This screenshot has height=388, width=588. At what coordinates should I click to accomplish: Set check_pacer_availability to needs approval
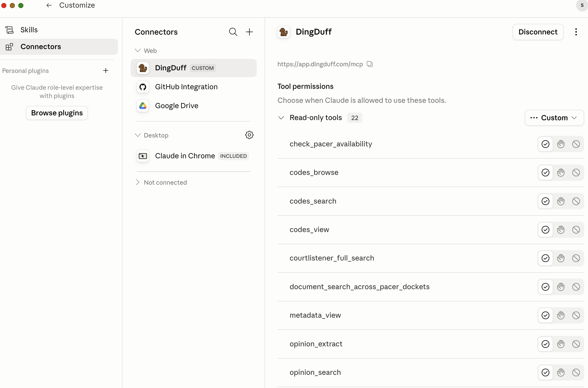tap(561, 144)
